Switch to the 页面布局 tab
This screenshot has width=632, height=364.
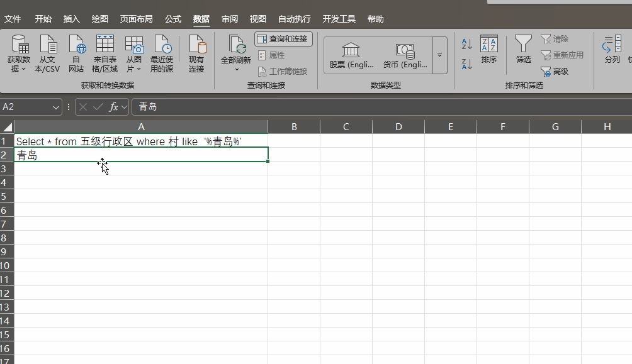136,19
